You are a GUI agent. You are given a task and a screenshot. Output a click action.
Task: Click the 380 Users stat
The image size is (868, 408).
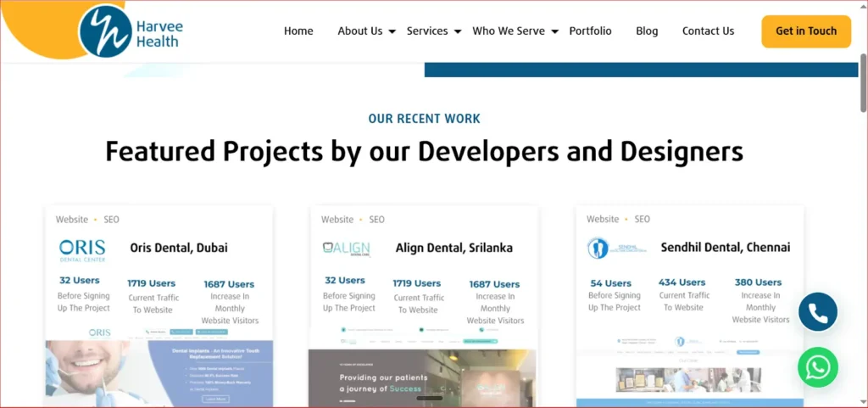(758, 282)
